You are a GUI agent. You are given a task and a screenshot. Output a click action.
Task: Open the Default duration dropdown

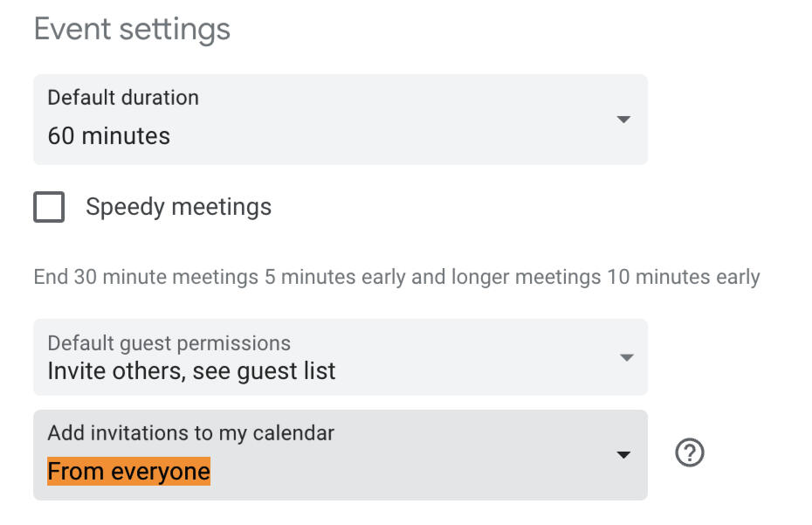pos(340,120)
